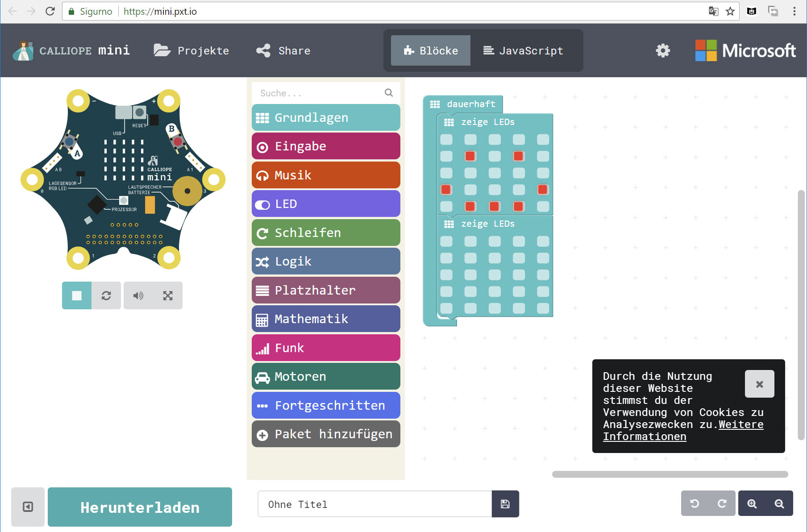Click the project name field Ohne Titel
Viewport: 807px width, 532px height.
[x=374, y=504]
